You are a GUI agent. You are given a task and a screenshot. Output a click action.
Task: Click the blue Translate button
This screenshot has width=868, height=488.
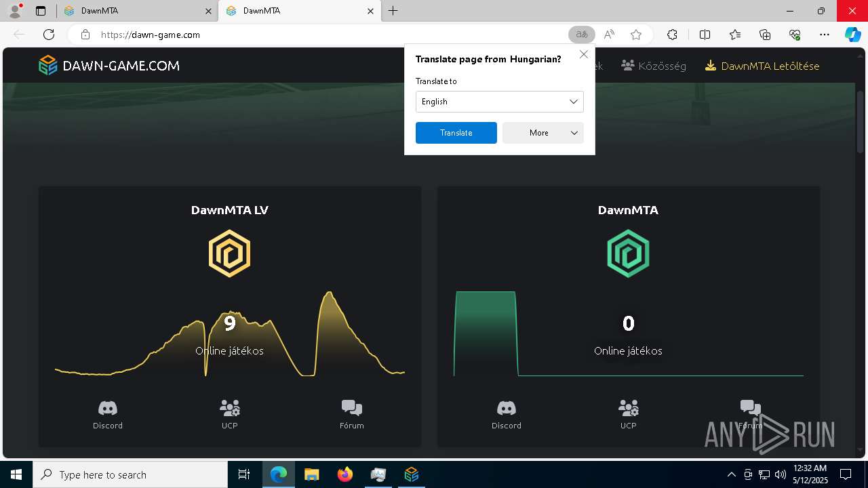click(x=456, y=133)
